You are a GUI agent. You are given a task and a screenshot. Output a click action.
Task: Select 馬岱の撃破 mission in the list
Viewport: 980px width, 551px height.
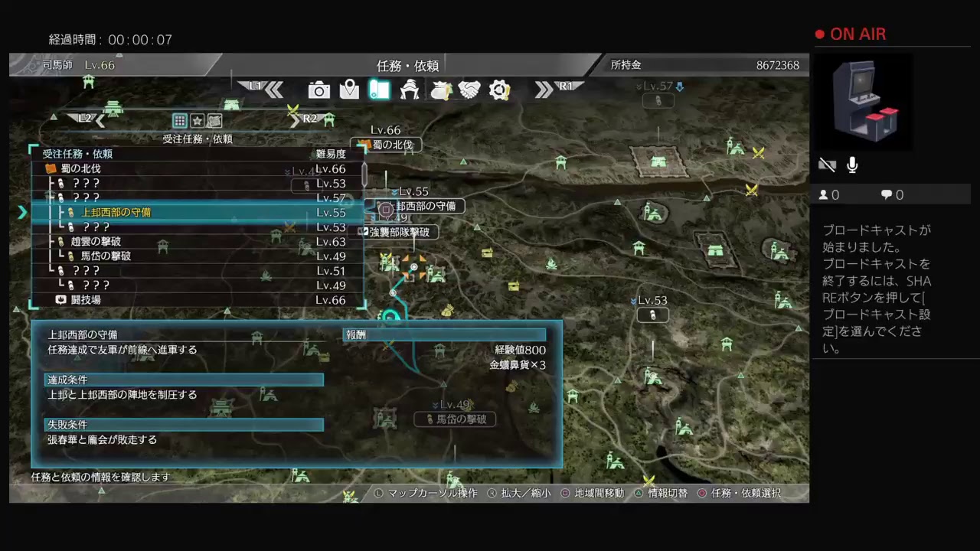106,256
